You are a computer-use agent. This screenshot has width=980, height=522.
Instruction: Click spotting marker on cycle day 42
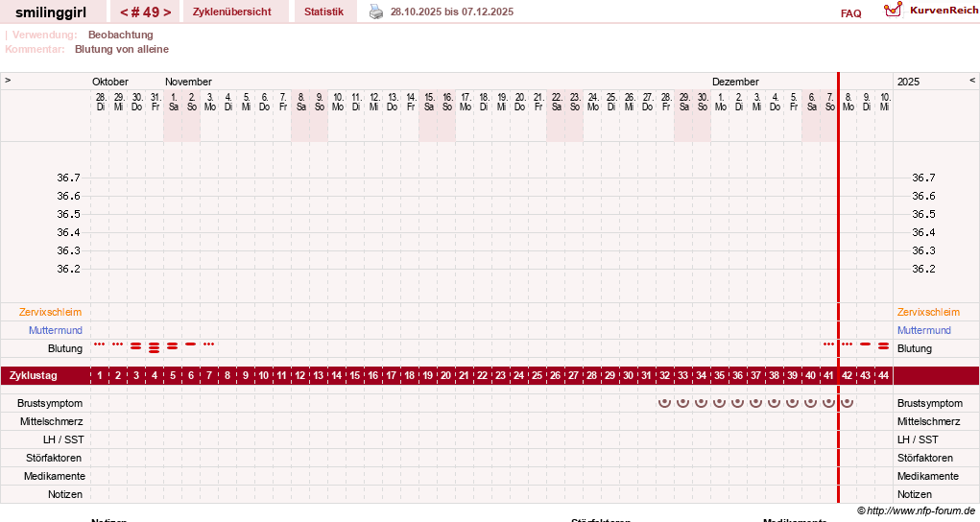click(847, 344)
